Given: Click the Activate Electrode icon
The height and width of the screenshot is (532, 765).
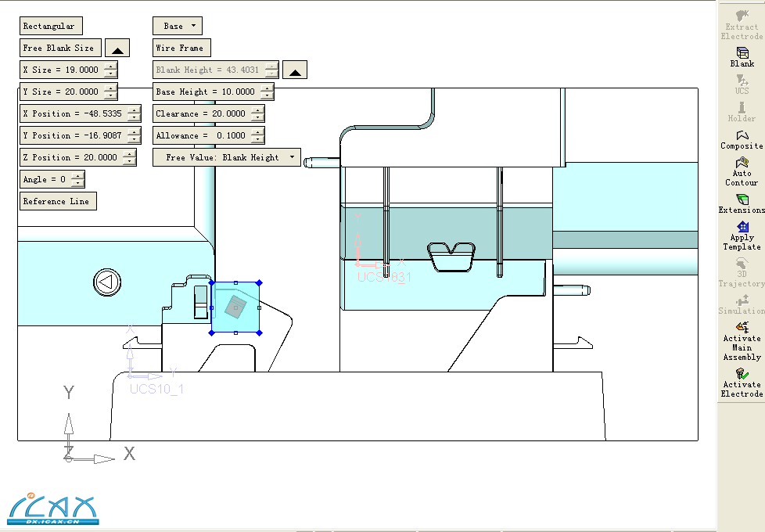Looking at the screenshot, I should [x=742, y=374].
